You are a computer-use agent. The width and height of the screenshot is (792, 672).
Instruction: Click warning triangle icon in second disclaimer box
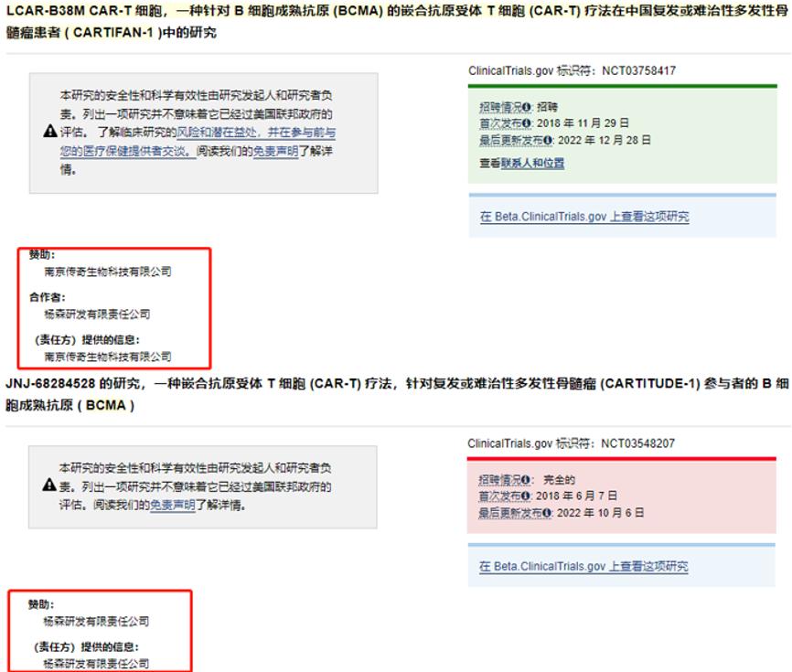pos(49,485)
